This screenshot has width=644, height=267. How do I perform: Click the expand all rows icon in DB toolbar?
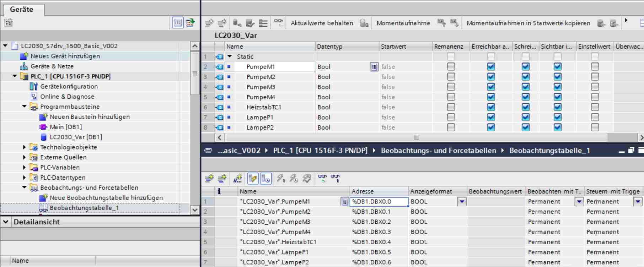point(263,23)
